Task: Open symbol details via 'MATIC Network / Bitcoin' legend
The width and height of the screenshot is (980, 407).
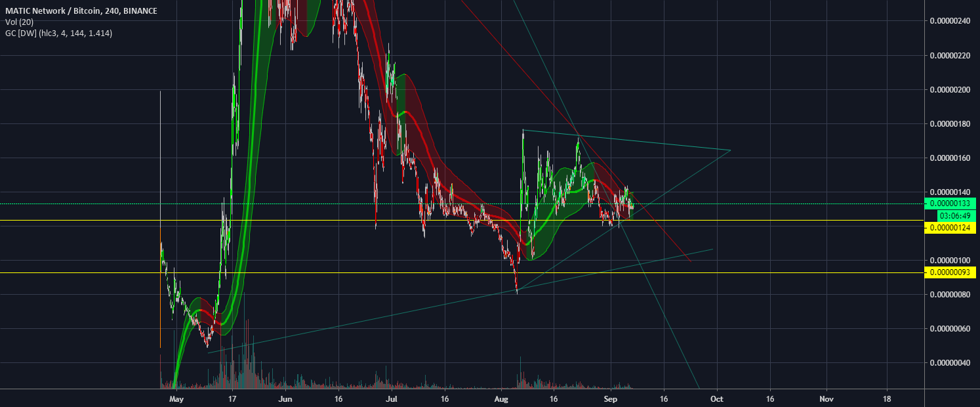Action: (x=52, y=11)
